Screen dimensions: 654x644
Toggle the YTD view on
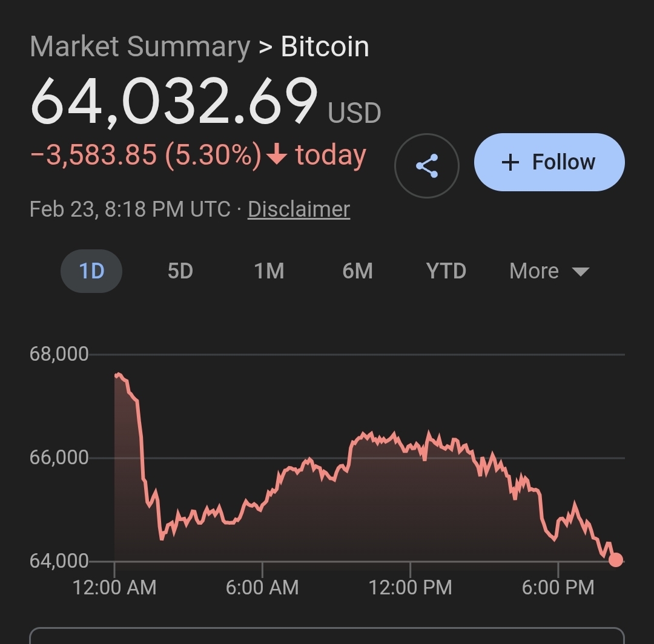tap(446, 271)
